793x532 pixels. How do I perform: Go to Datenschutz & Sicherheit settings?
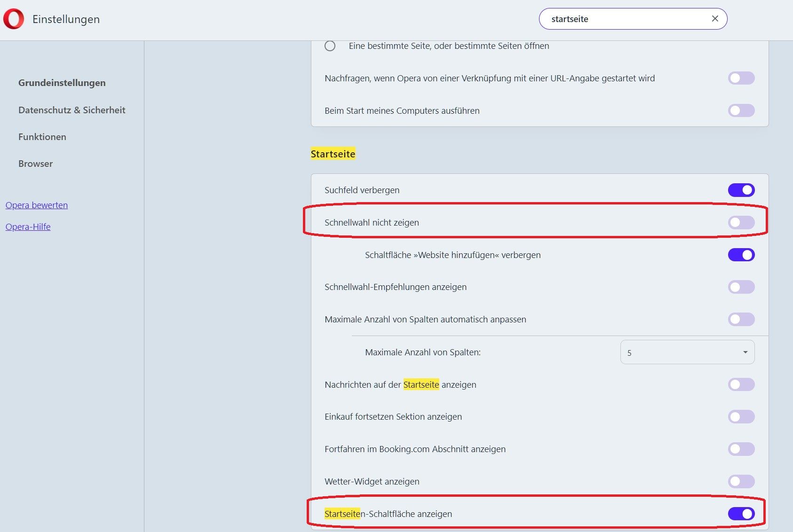72,110
